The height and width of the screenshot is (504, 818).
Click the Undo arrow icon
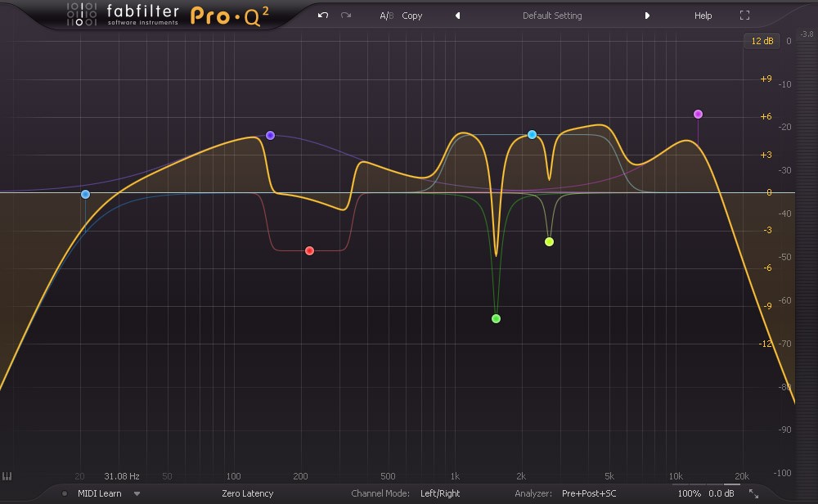[323, 15]
